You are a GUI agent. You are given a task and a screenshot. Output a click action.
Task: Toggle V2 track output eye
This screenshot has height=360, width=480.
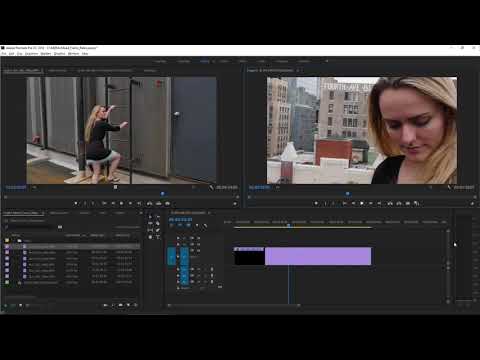tap(198, 244)
